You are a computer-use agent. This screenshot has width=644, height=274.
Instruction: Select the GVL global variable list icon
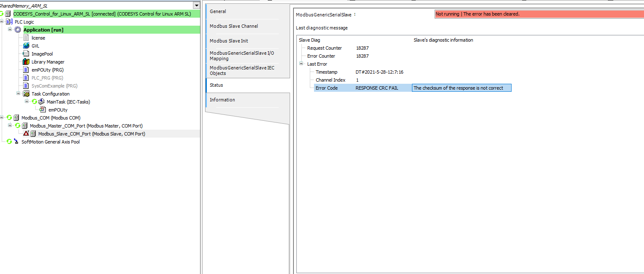tap(26, 45)
